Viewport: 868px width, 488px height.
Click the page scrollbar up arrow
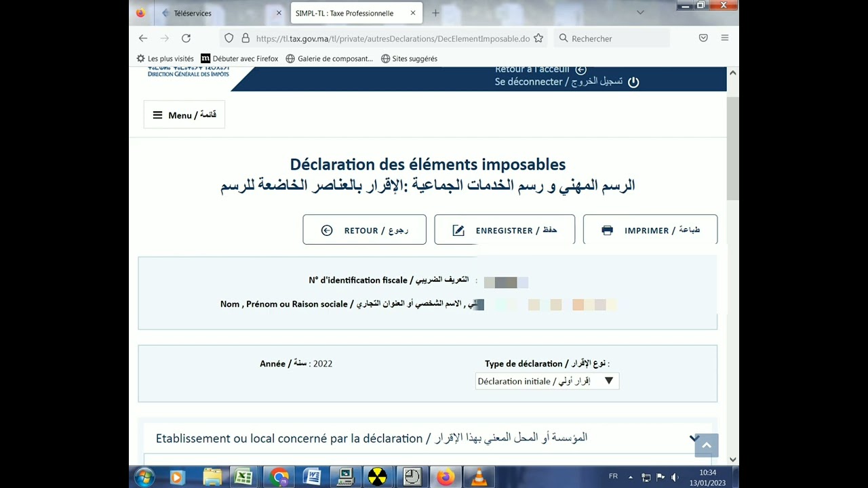(733, 73)
